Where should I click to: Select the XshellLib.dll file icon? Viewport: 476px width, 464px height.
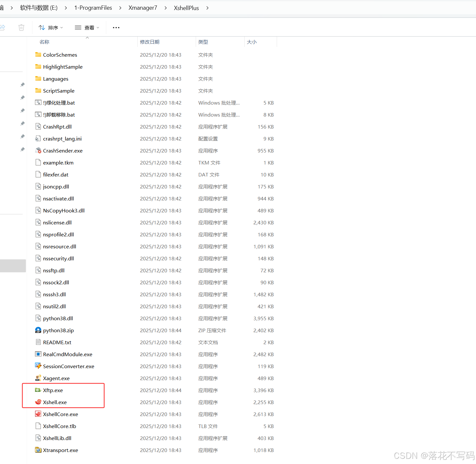38,438
